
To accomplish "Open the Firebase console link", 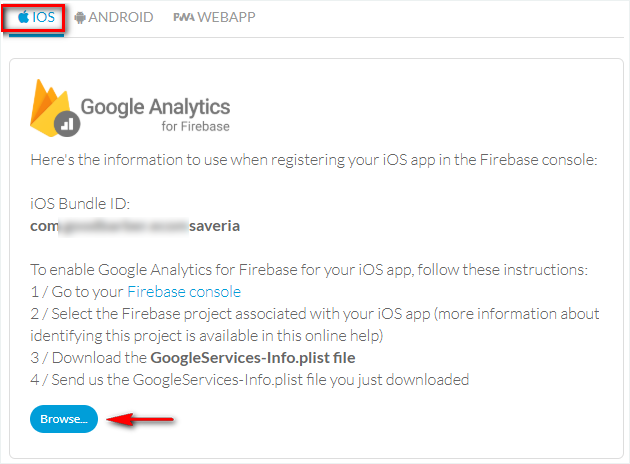I will tap(184, 292).
